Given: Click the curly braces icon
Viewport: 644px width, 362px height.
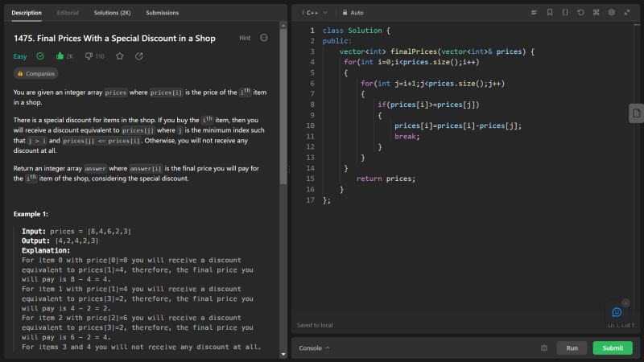Looking at the screenshot, I should point(565,12).
